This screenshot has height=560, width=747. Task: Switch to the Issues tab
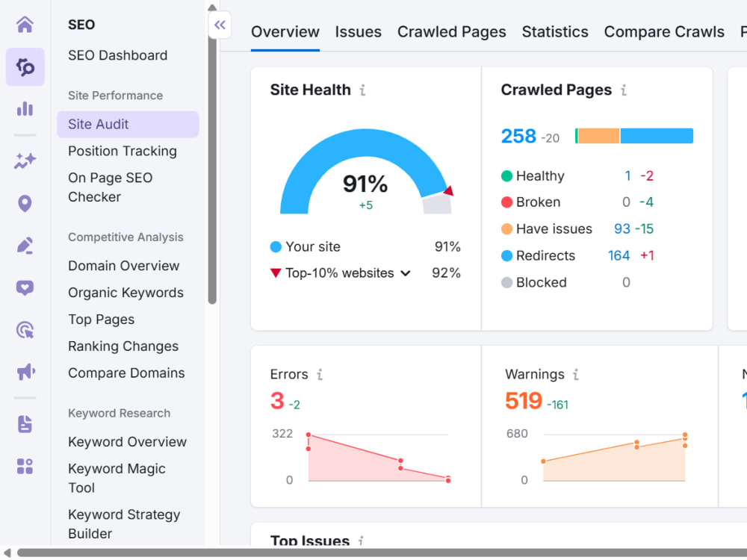click(x=358, y=31)
